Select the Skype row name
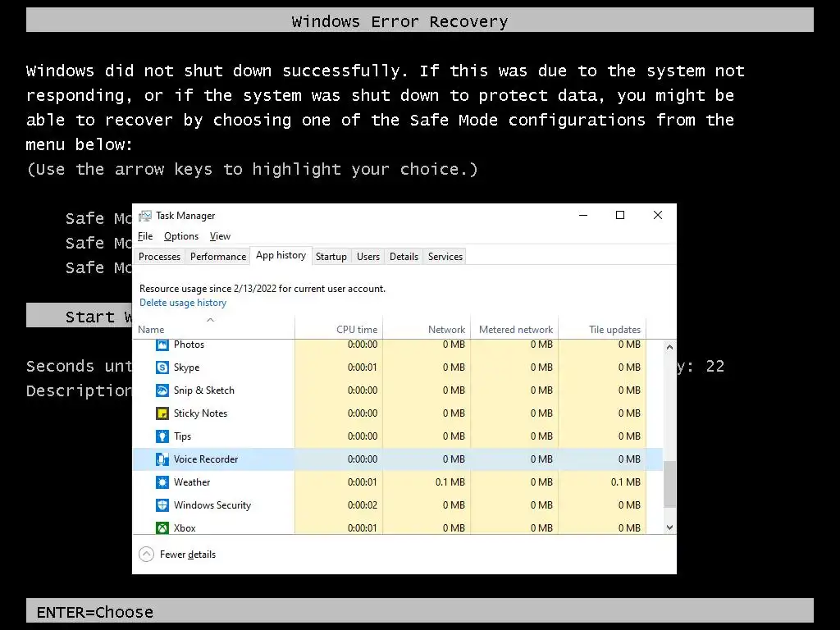Image resolution: width=840 pixels, height=630 pixels. coord(186,367)
